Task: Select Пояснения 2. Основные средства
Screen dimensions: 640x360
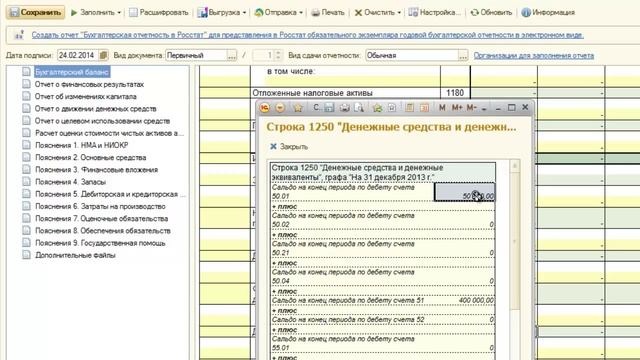Action: click(x=91, y=158)
